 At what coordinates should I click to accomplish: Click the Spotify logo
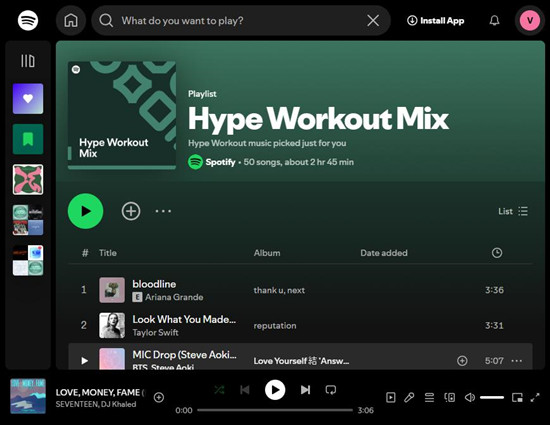click(28, 20)
